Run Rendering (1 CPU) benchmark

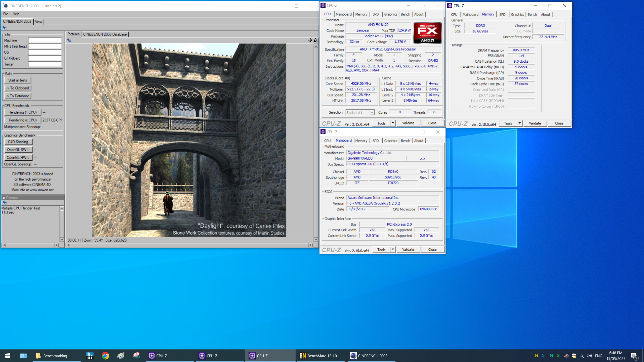[23, 112]
